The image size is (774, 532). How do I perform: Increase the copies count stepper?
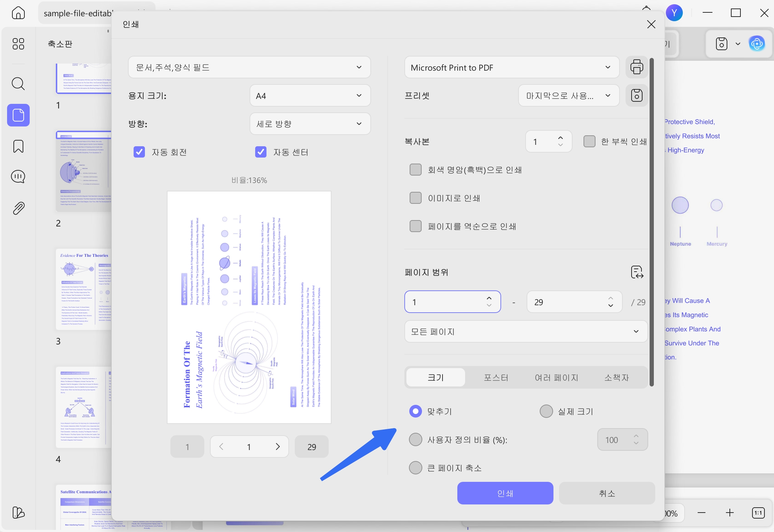[561, 137]
